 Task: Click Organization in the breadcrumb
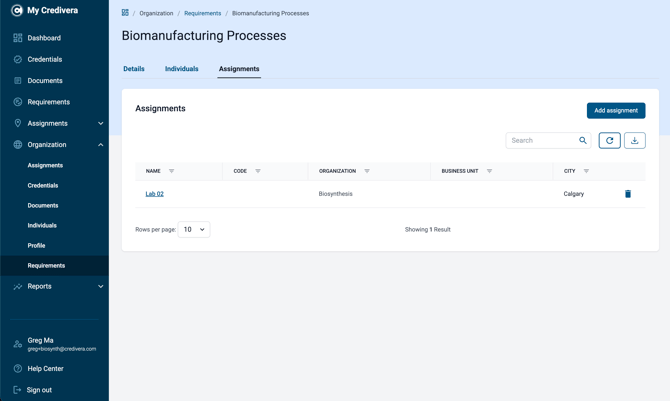click(156, 13)
